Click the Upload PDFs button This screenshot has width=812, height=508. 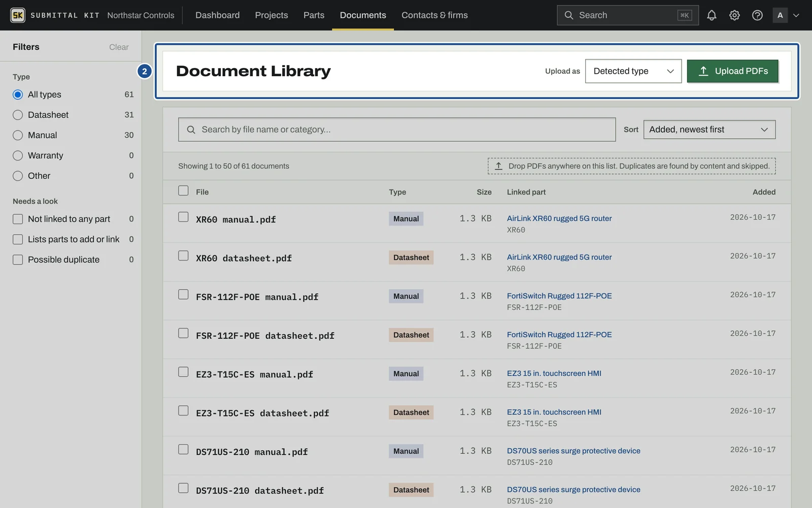coord(733,71)
